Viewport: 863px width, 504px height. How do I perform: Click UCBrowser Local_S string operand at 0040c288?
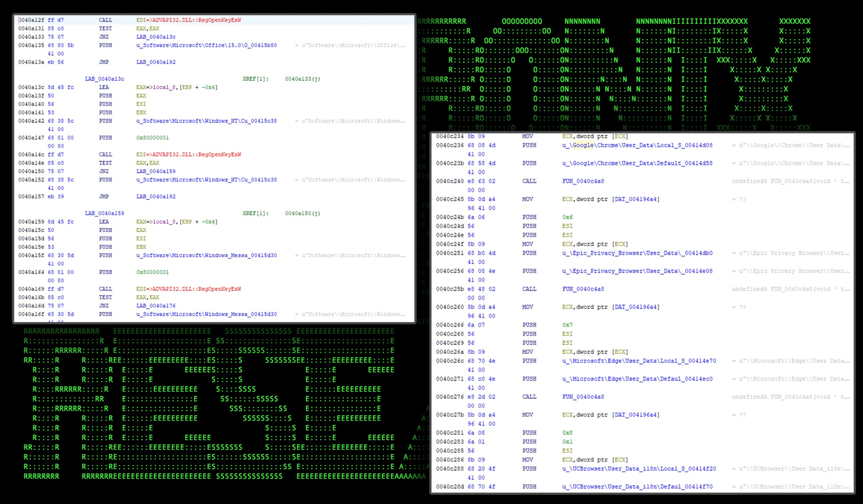pos(638,469)
